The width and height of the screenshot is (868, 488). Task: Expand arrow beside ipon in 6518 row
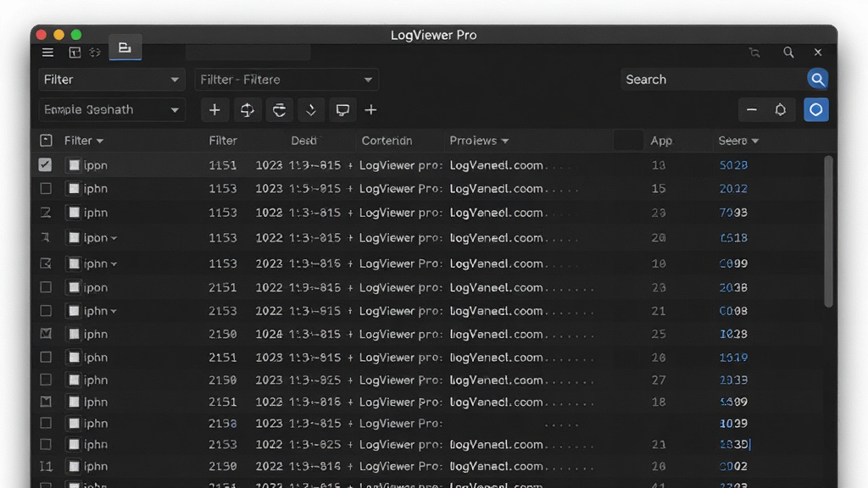pos(114,238)
